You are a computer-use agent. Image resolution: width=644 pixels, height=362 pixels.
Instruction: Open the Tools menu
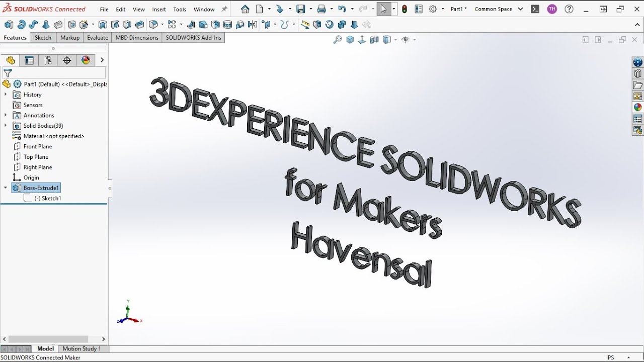(x=180, y=9)
